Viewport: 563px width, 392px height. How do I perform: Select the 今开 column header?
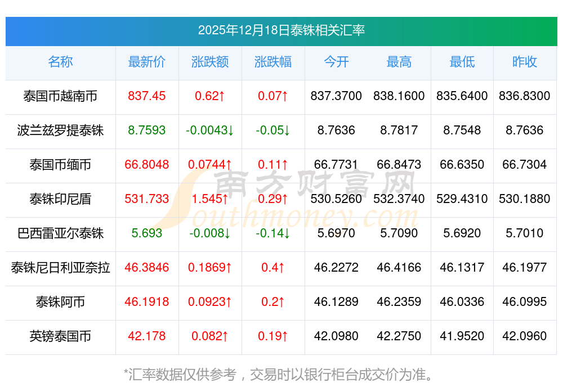[336, 62]
